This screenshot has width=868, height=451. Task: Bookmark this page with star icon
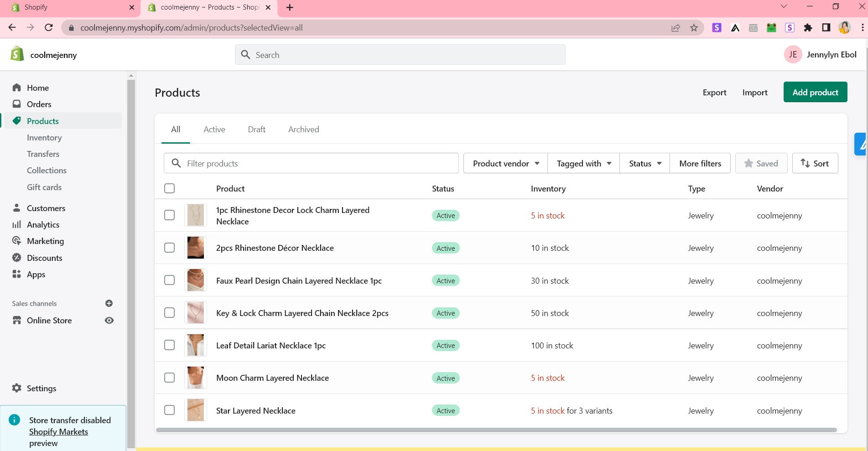[694, 28]
